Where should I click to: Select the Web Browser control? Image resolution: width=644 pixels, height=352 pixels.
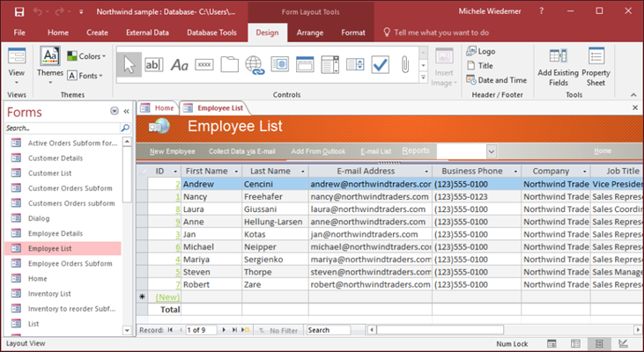coord(279,65)
